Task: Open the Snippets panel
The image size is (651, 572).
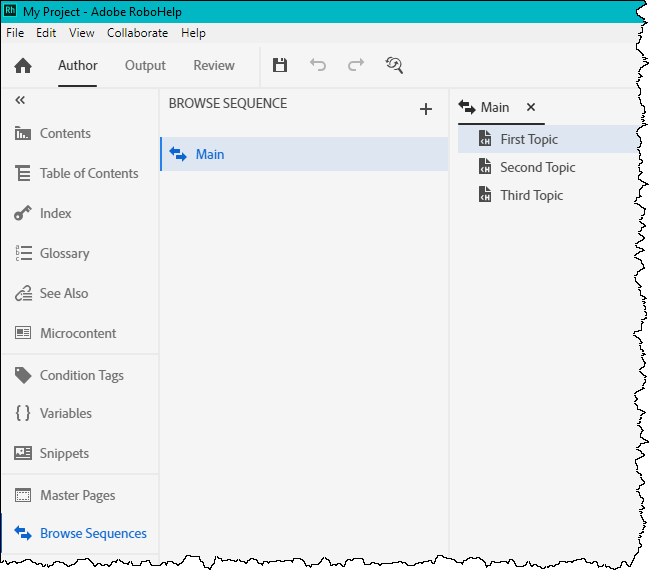Action: (x=64, y=454)
